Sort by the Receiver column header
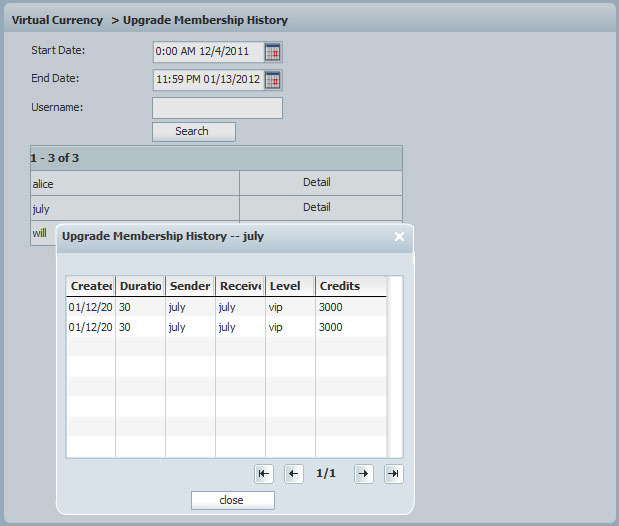 [x=240, y=286]
